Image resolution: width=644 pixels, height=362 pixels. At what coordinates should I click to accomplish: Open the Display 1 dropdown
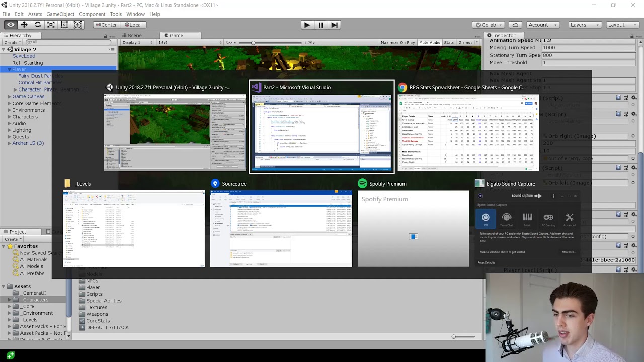137,43
